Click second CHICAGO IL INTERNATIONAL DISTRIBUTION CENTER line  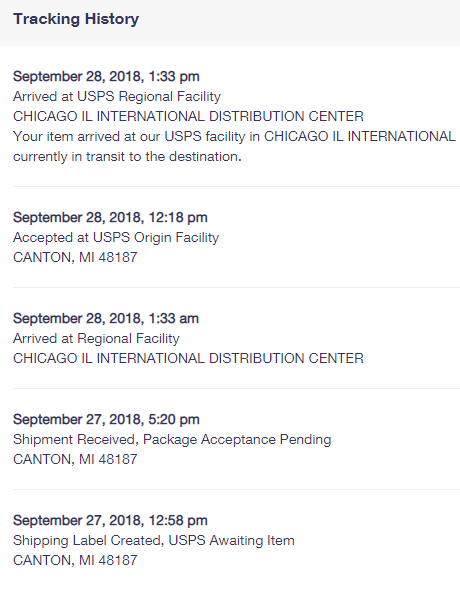pos(188,358)
